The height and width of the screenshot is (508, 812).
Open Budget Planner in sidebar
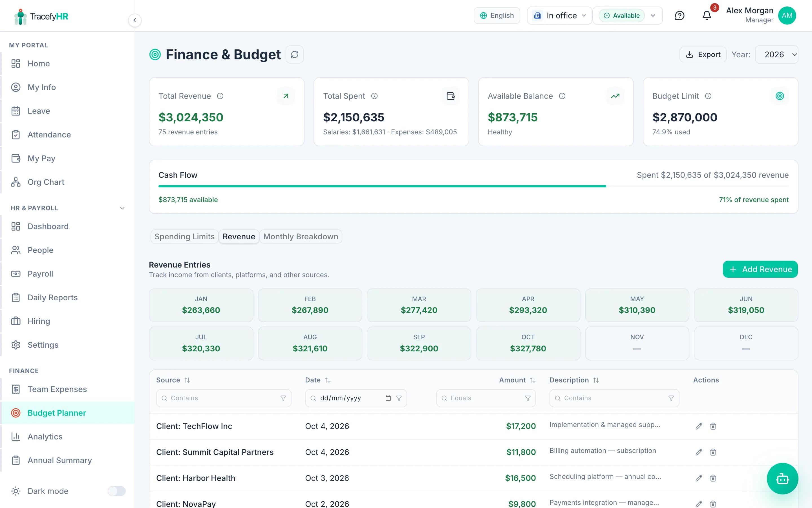point(68,413)
